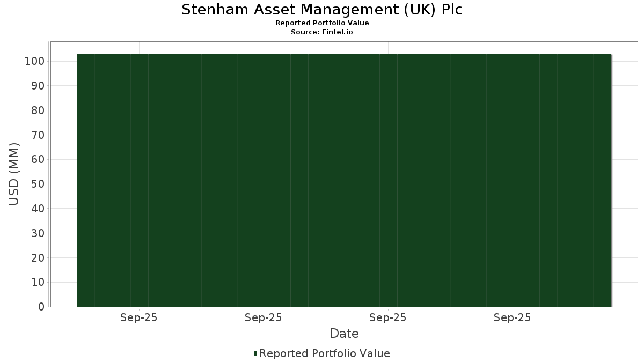Click the 90 y-axis tick label

37,86
